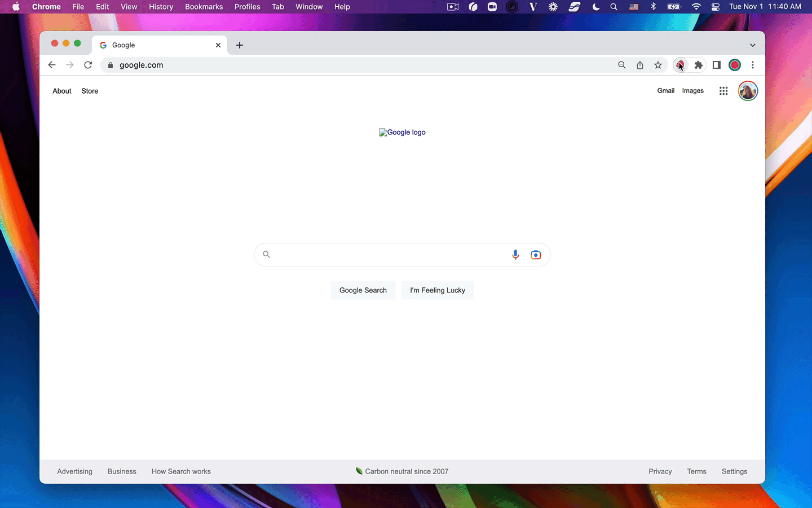Click the bookmark star icon
This screenshot has width=812, height=508.
tap(658, 65)
